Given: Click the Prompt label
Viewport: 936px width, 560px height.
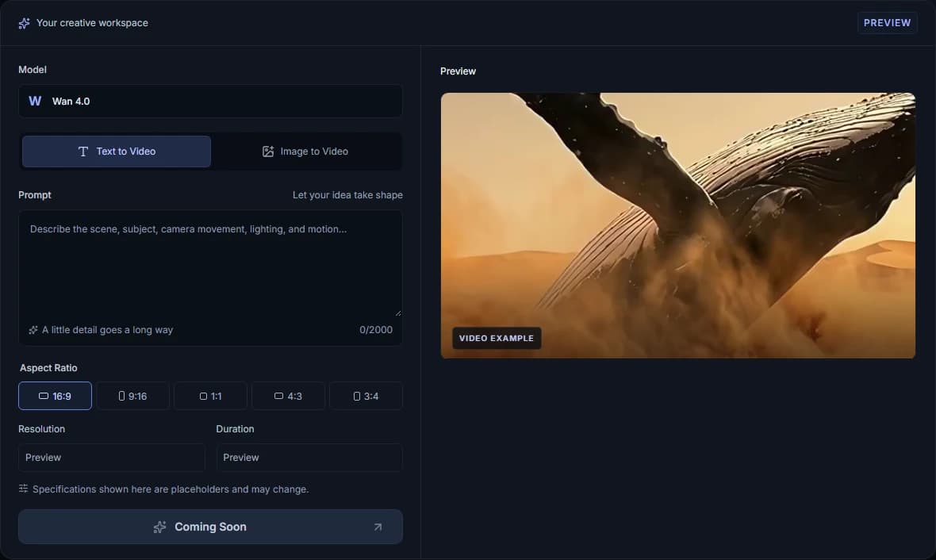Looking at the screenshot, I should (35, 195).
